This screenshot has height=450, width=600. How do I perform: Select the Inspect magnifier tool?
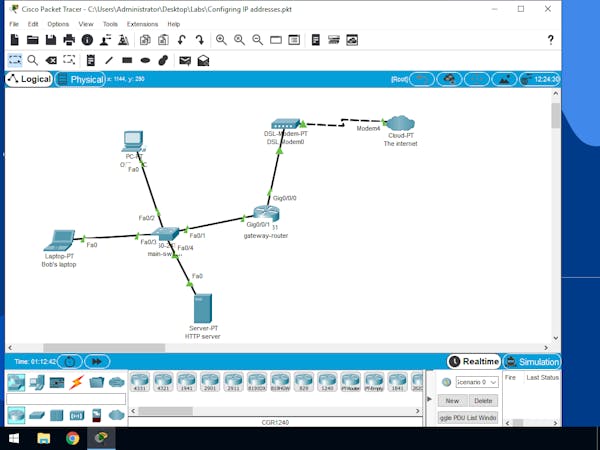coord(33,60)
